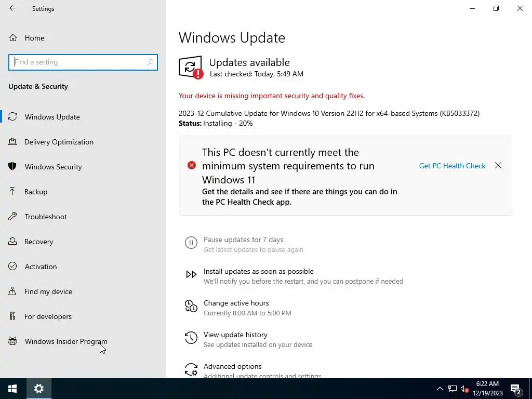Click the Windows Update page title
Screen dimensions: 532x399
pyautogui.click(x=232, y=37)
